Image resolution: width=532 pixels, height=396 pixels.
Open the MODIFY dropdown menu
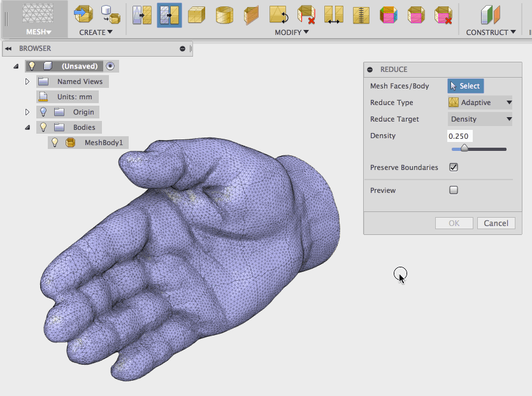291,32
